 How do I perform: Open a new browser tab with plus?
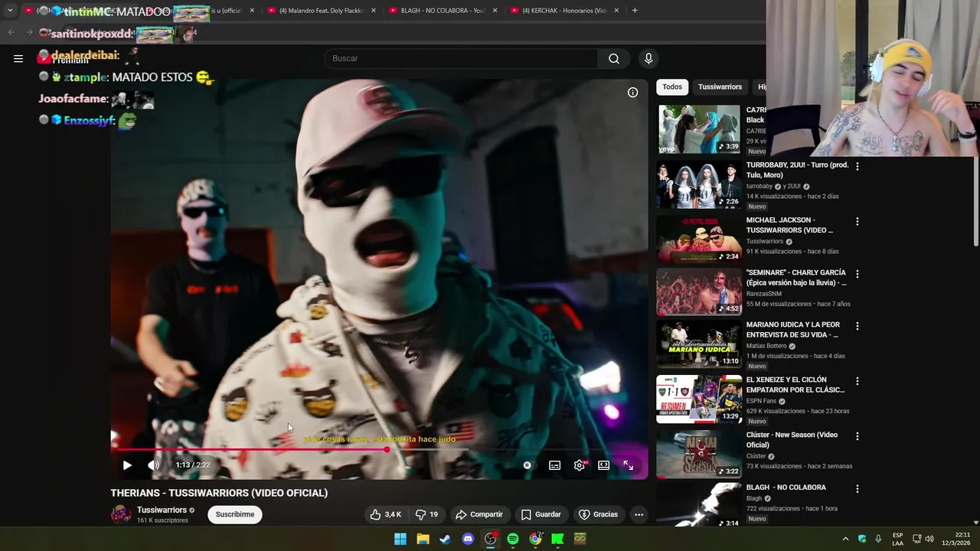coord(634,11)
